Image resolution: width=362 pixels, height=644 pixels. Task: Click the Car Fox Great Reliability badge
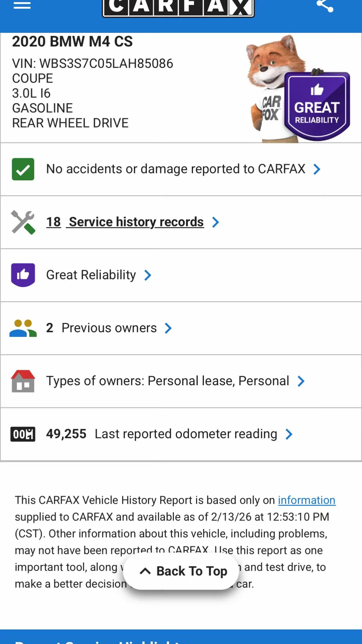(x=298, y=89)
